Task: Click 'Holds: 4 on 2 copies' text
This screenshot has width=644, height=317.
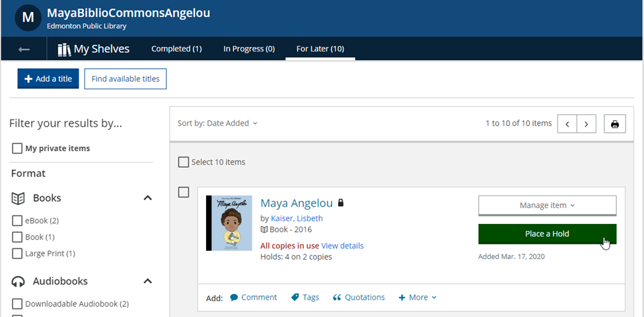Action: point(296,258)
